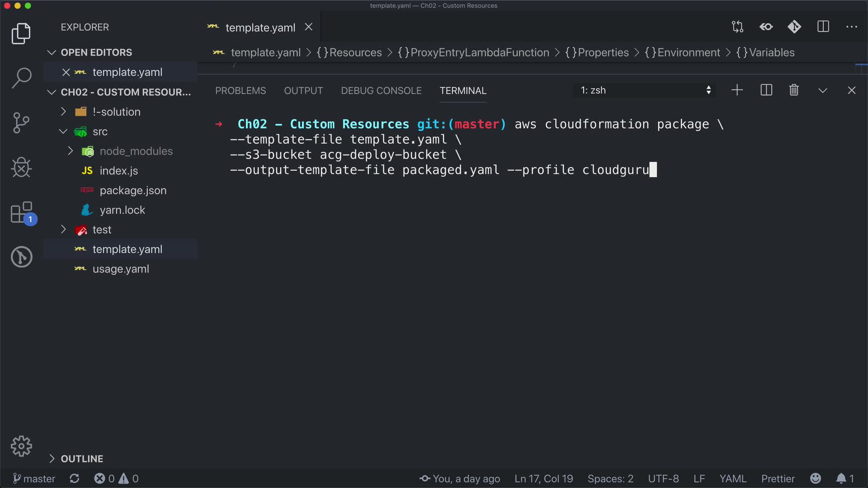Viewport: 868px width, 488px height.
Task: Open the Search view in activity bar
Action: pyautogui.click(x=21, y=78)
